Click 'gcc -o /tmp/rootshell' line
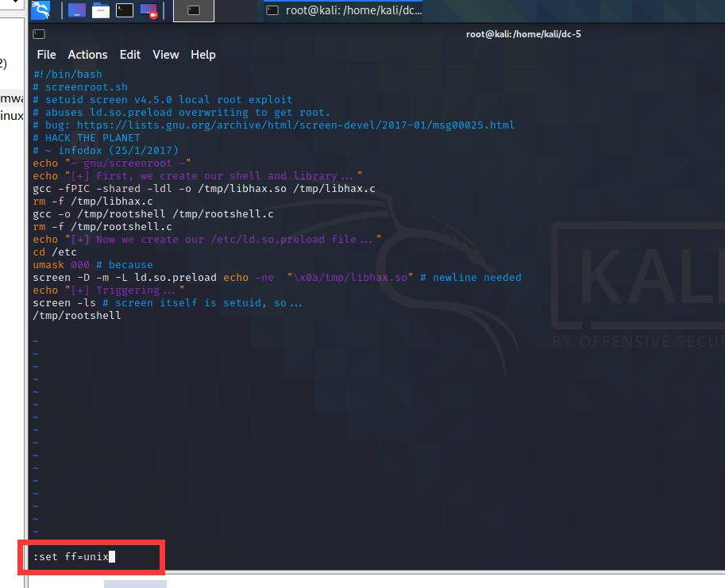725x588 pixels. point(153,214)
